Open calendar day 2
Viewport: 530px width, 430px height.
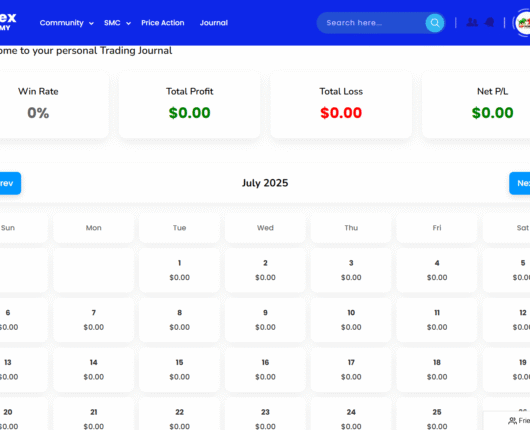click(x=265, y=270)
